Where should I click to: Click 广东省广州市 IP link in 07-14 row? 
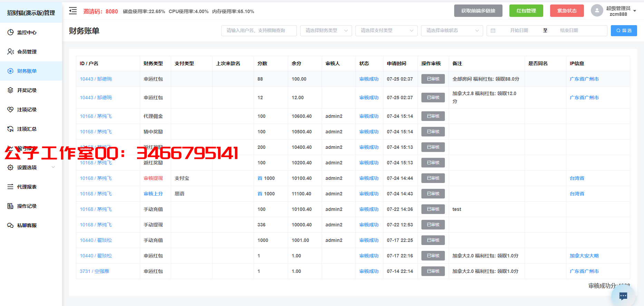coord(584,271)
